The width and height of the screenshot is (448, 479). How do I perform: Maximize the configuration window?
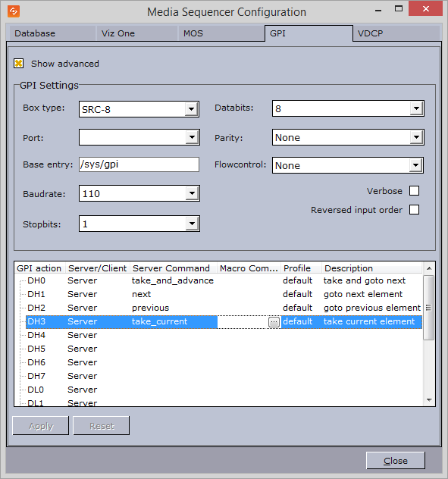[399, 9]
